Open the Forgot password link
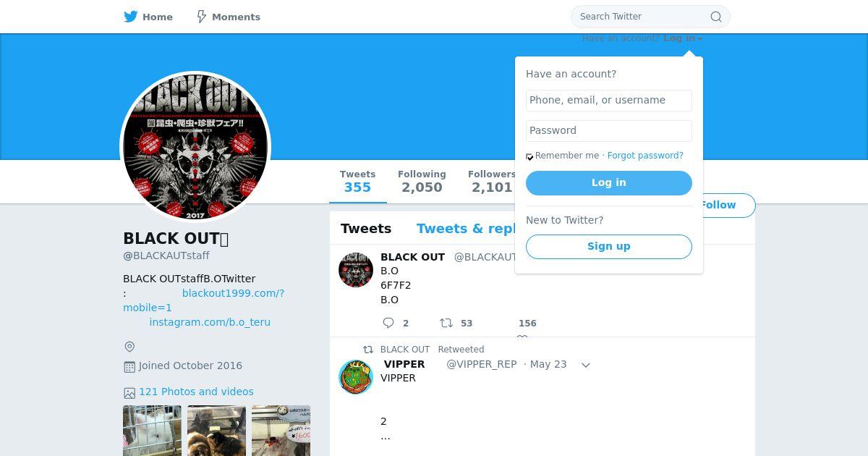The image size is (868, 456). point(645,156)
